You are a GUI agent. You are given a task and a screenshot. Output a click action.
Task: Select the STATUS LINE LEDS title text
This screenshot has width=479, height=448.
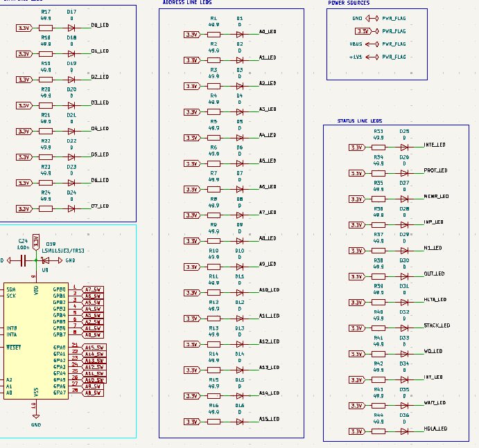360,121
